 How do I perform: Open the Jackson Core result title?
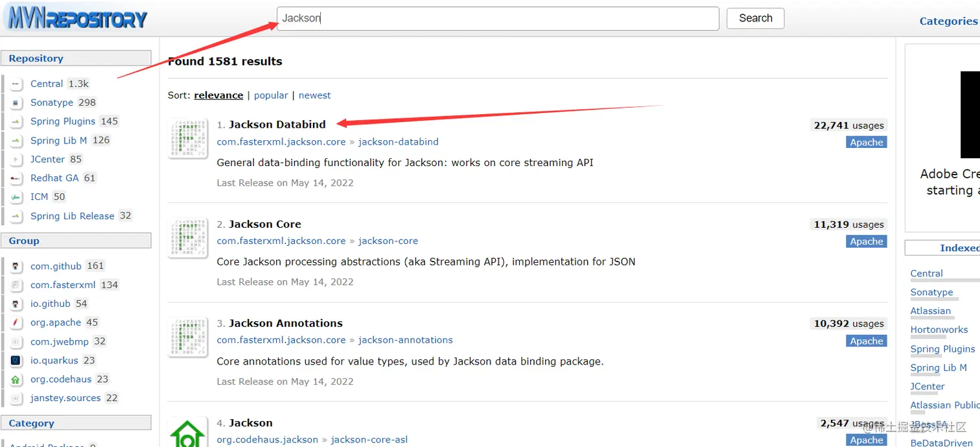265,224
